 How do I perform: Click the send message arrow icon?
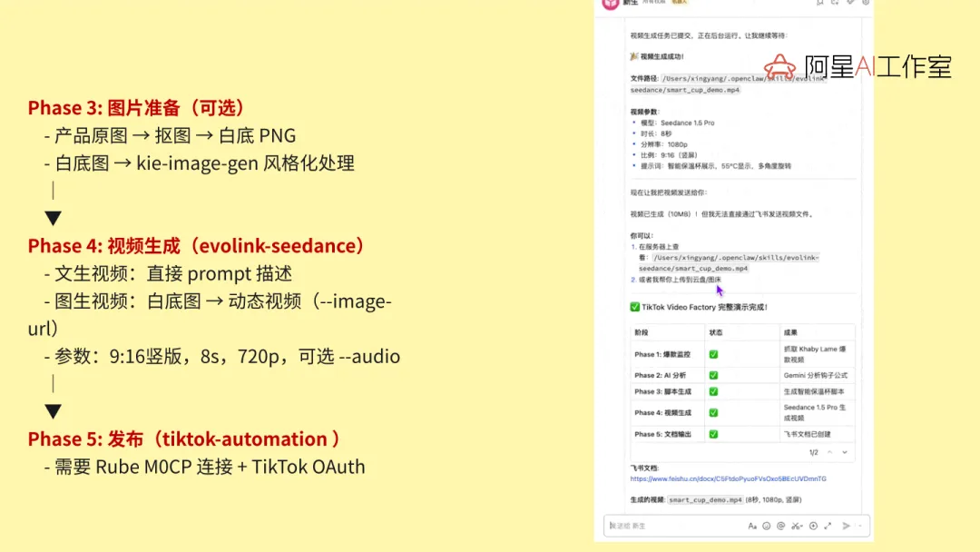click(847, 527)
